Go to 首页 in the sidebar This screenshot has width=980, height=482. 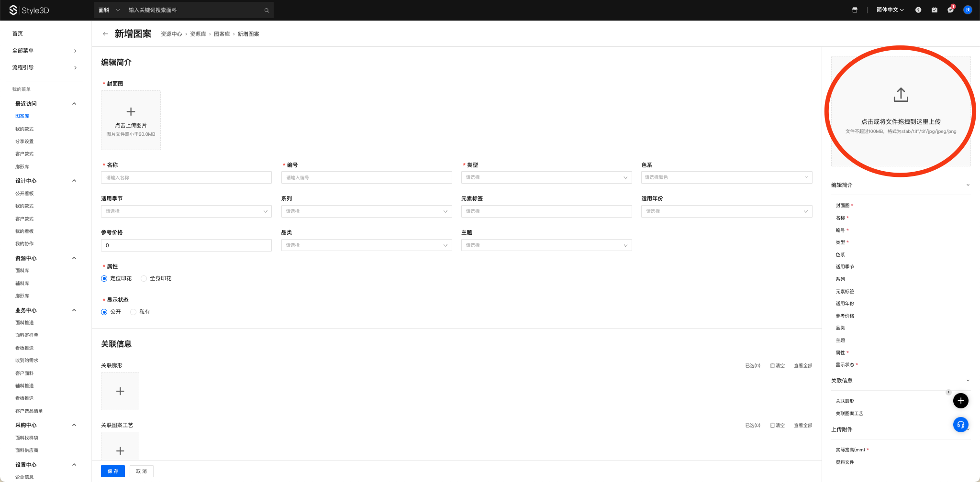point(18,33)
